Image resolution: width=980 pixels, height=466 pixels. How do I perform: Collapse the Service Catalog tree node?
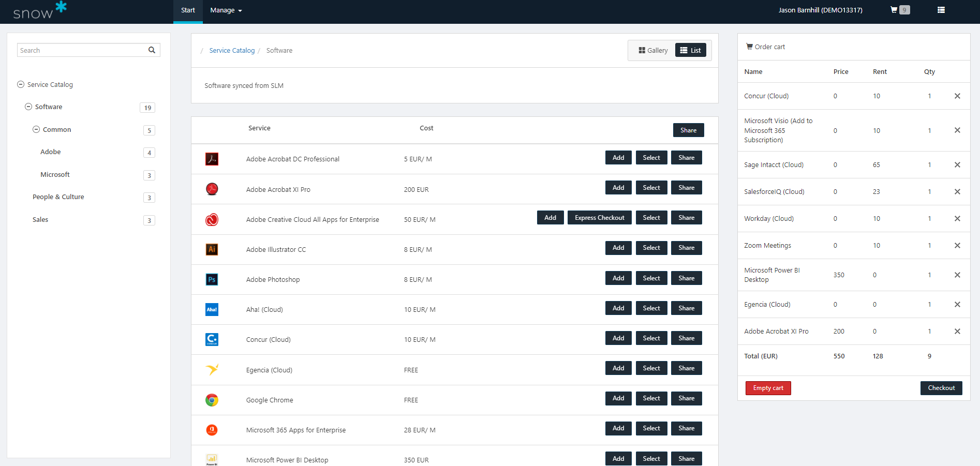pos(21,84)
